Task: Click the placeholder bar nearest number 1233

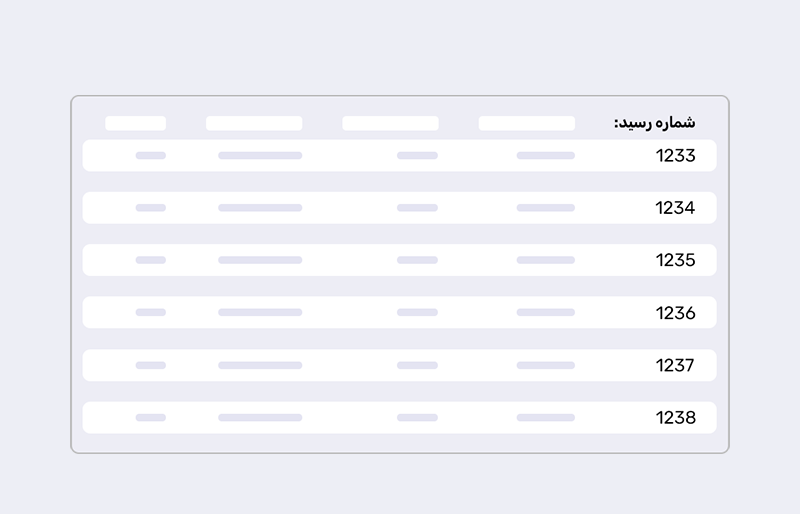Action: 545,156
